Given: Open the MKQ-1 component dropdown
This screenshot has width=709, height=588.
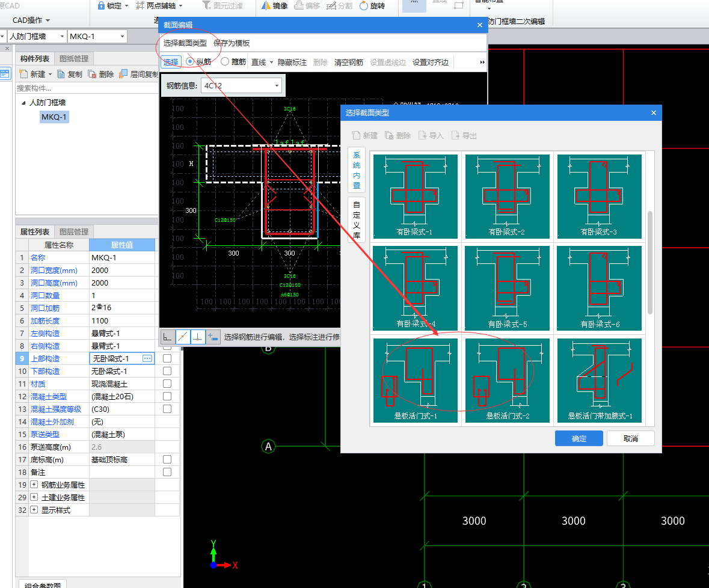Looking at the screenshot, I should (x=122, y=36).
